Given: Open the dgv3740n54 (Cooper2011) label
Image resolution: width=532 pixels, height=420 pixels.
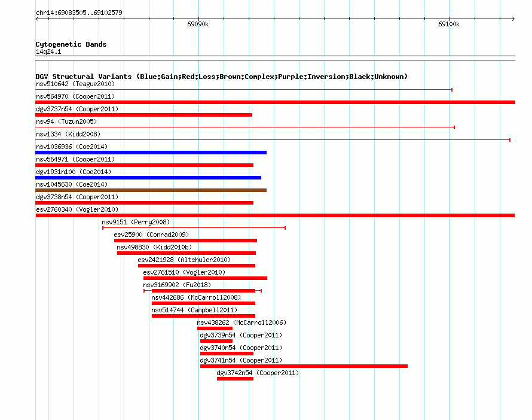Looking at the screenshot, I should coord(241,348).
